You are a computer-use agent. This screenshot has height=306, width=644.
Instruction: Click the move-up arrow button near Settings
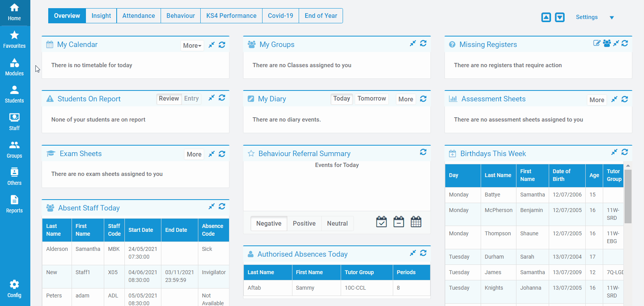(546, 17)
